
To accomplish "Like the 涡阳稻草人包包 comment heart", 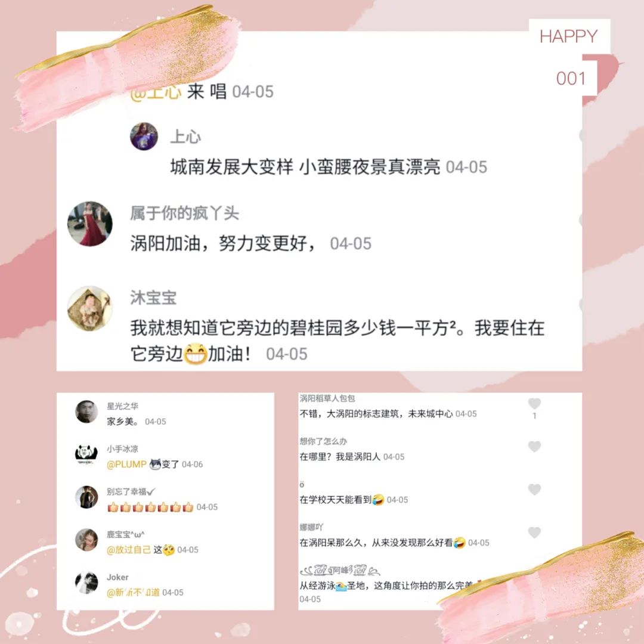I will pos(534,404).
